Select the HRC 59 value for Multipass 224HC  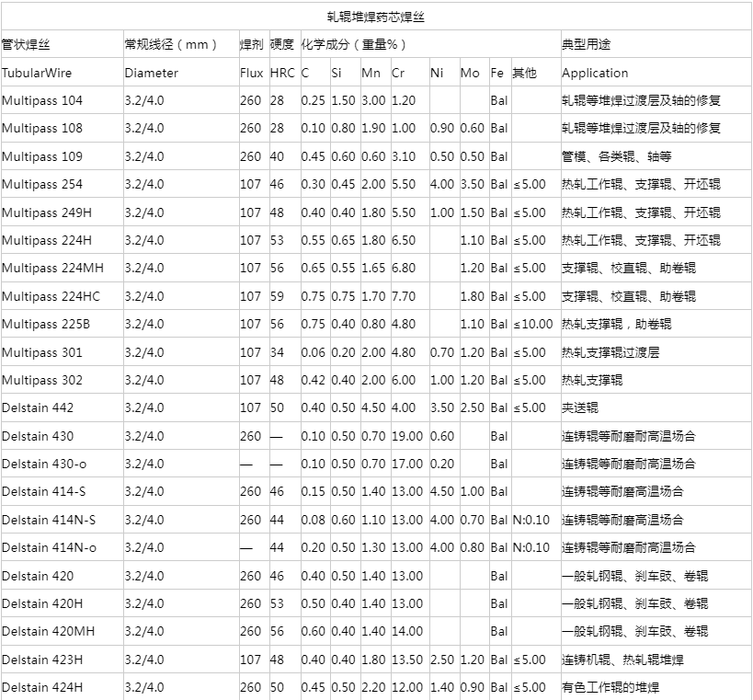pos(277,296)
